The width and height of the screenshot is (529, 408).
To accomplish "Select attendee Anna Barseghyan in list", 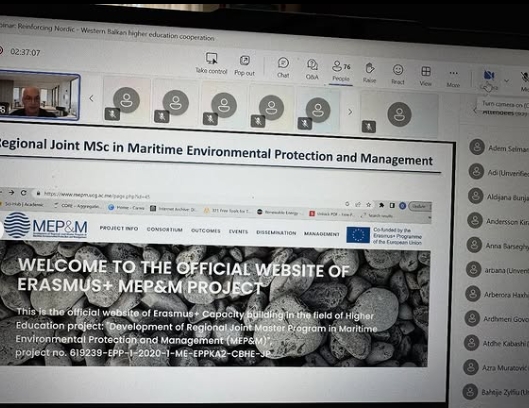I will 498,245.
